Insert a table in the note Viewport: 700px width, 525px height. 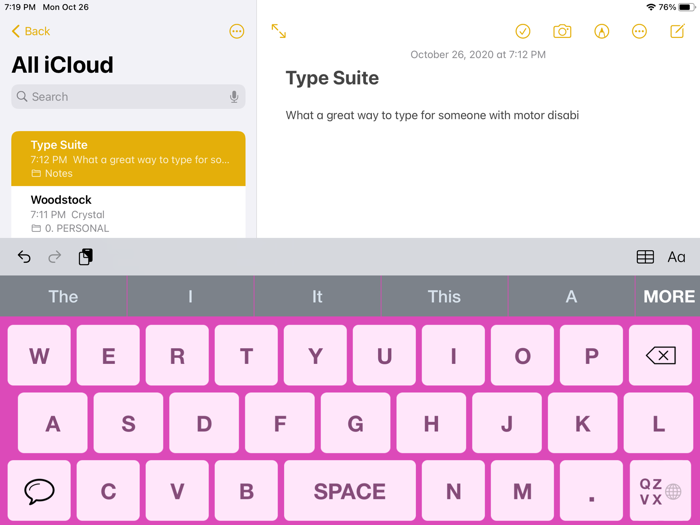pyautogui.click(x=645, y=257)
